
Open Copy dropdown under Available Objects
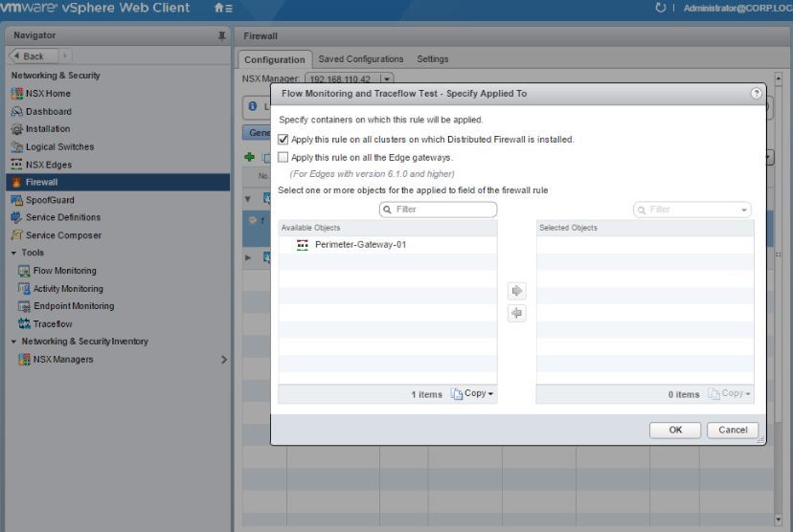(x=472, y=394)
